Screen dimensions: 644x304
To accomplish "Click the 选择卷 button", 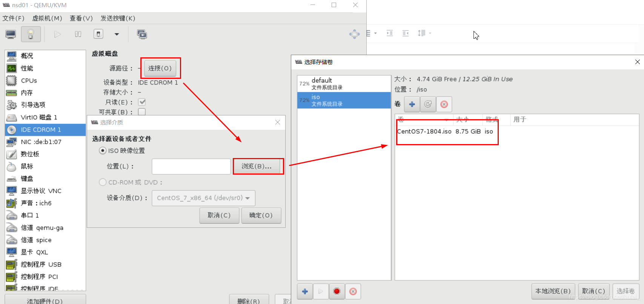I will click(x=626, y=291).
